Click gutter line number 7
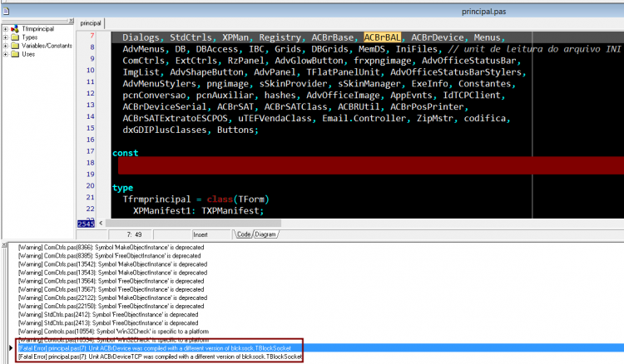 92,36
